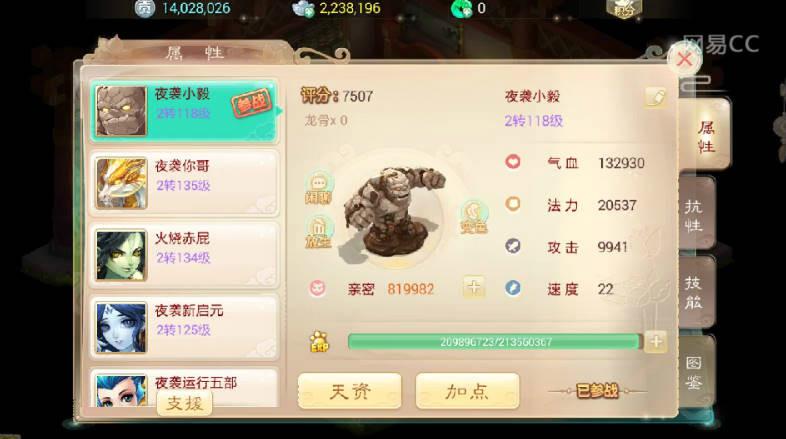Click the green experience progress bar

tap(494, 342)
